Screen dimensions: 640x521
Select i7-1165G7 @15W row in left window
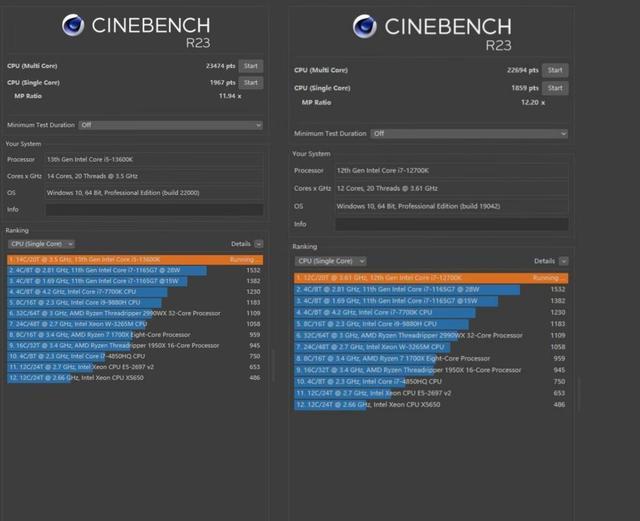point(135,281)
